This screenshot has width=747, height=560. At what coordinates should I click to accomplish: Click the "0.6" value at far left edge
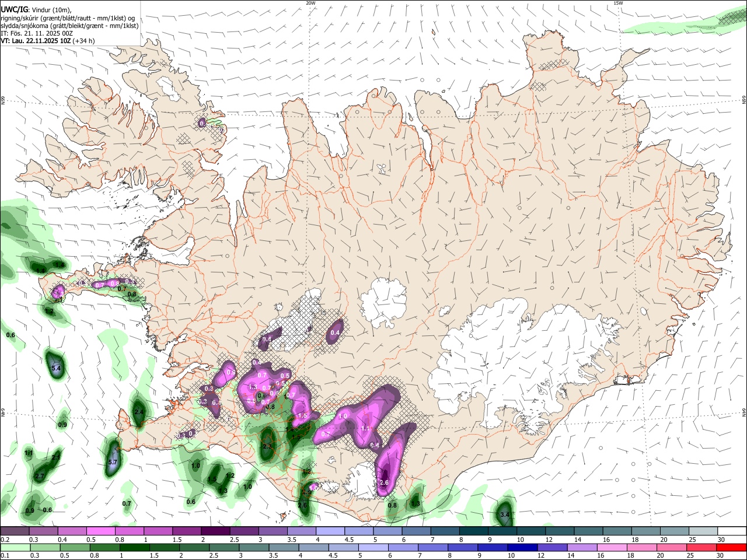point(11,335)
